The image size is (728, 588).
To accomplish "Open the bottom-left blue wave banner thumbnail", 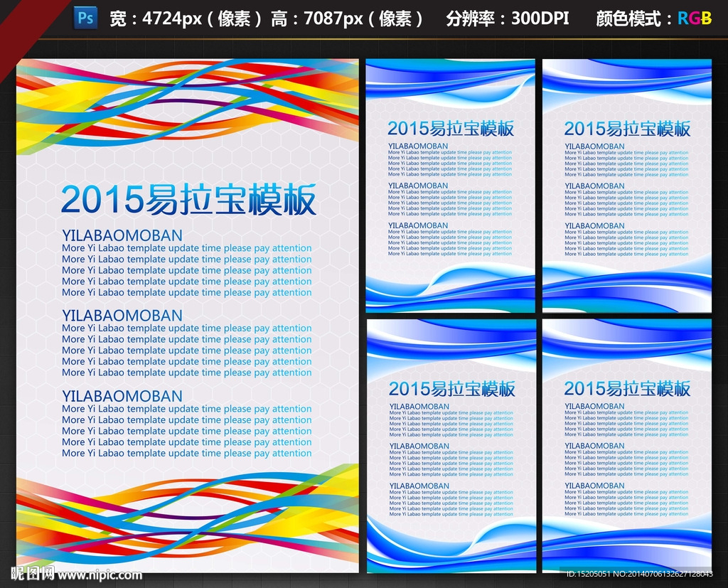I will pyautogui.click(x=451, y=446).
